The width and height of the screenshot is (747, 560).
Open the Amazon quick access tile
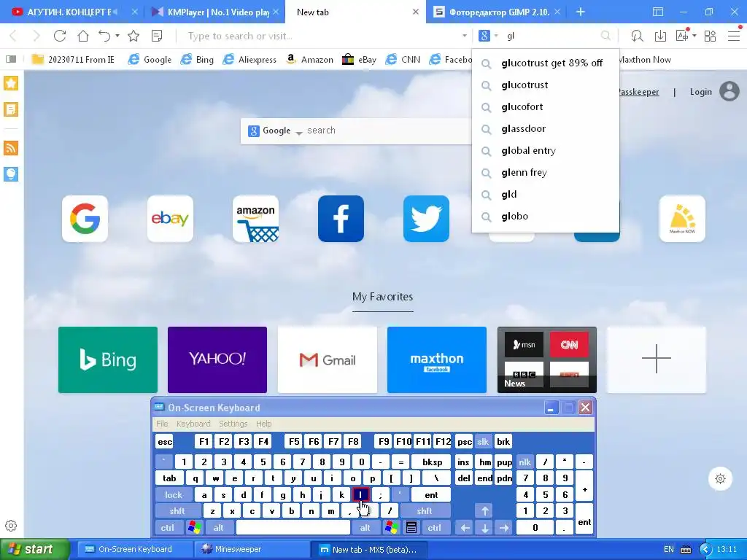(255, 219)
